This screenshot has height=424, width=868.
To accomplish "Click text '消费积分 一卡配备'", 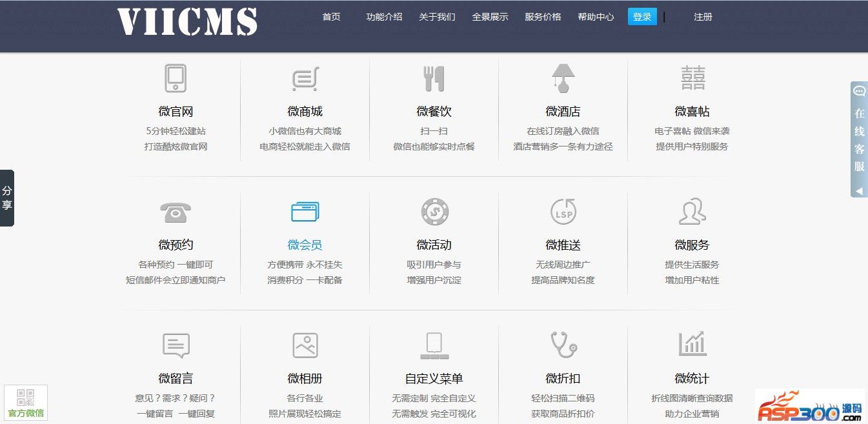I will coord(305,280).
